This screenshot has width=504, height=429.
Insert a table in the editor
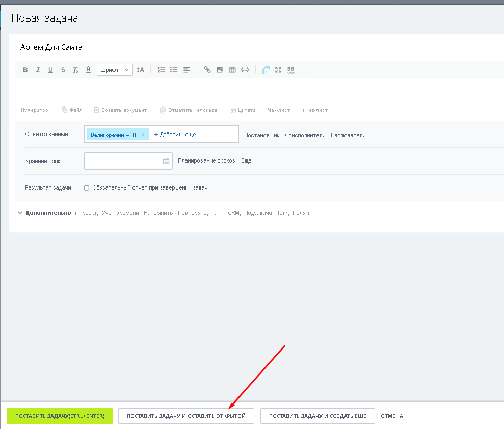[232, 70]
